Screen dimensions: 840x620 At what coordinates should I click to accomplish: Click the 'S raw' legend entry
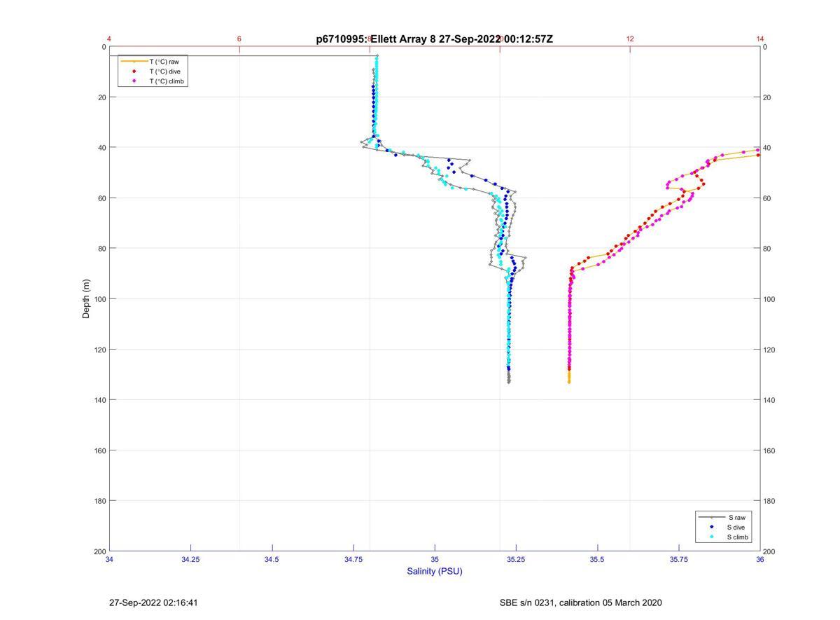[x=724, y=517]
